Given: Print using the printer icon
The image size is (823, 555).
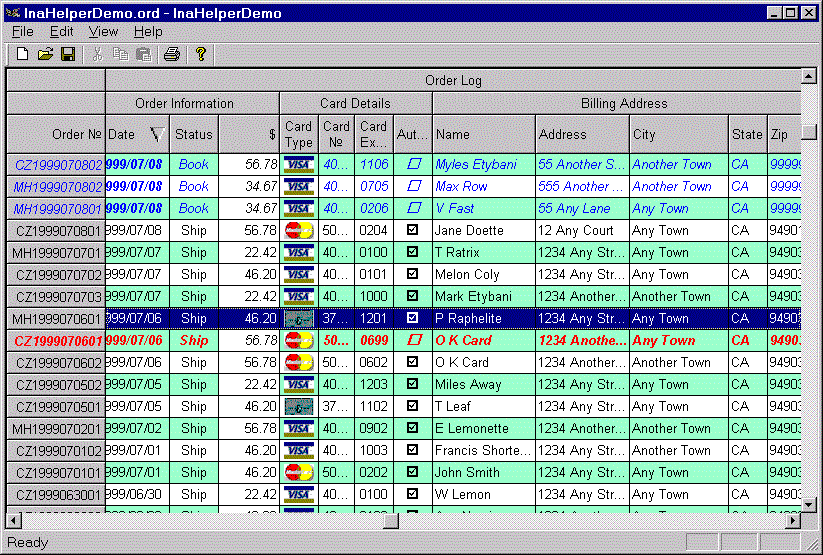Looking at the screenshot, I should (x=172, y=54).
